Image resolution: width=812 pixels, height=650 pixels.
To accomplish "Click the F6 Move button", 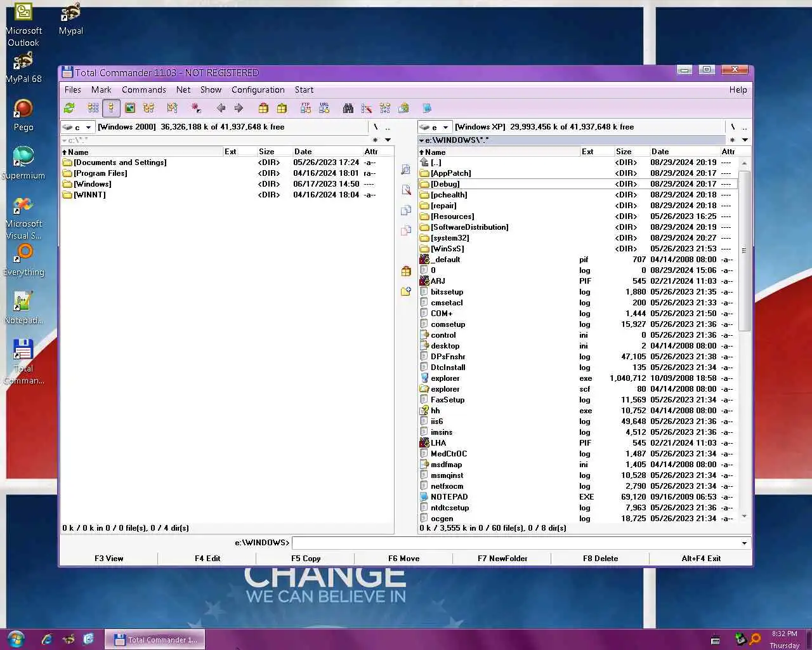I will 404,559.
